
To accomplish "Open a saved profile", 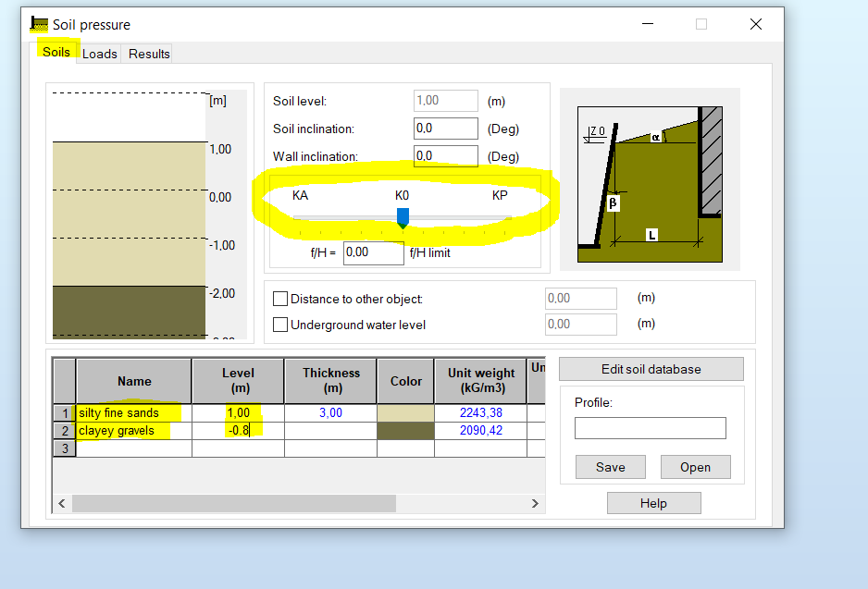I will pyautogui.click(x=695, y=467).
